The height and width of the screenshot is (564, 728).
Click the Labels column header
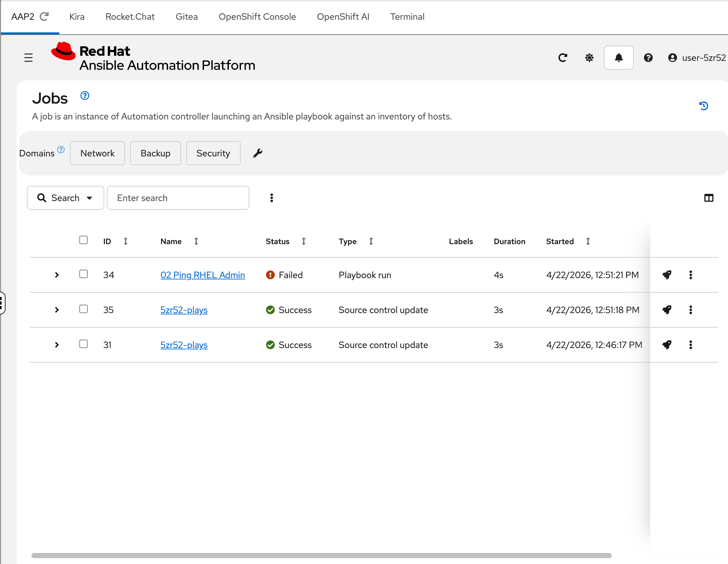click(461, 241)
